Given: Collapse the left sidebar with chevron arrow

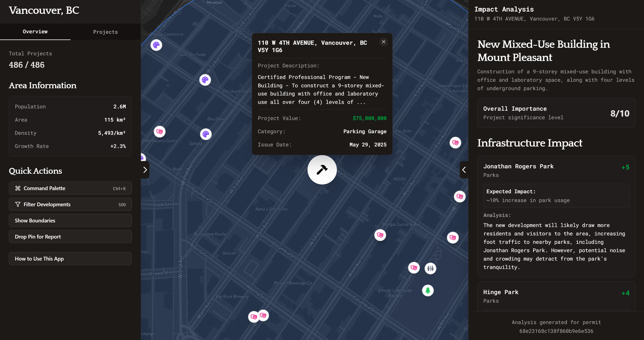Looking at the screenshot, I should (145, 170).
